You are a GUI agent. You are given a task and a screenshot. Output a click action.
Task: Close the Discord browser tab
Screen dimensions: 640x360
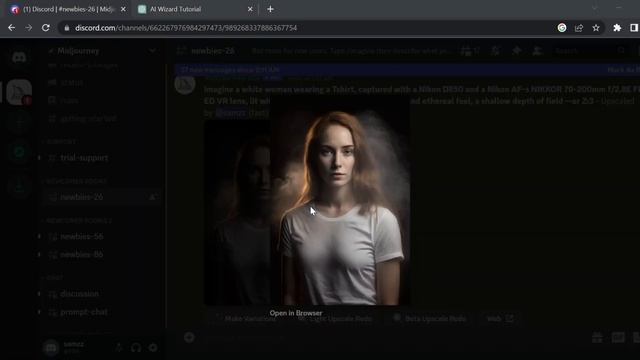pos(123,9)
